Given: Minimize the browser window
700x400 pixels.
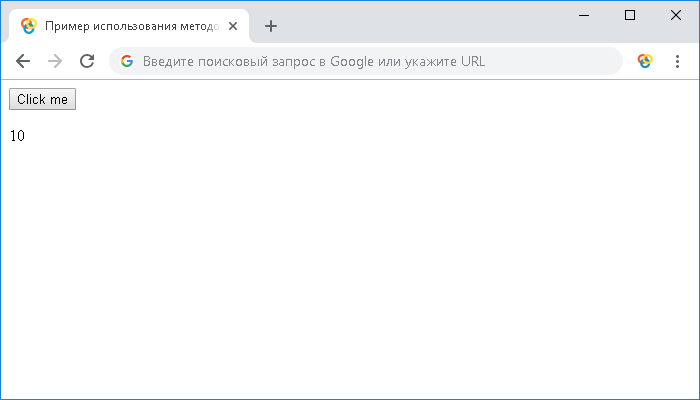Looking at the screenshot, I should (584, 15).
